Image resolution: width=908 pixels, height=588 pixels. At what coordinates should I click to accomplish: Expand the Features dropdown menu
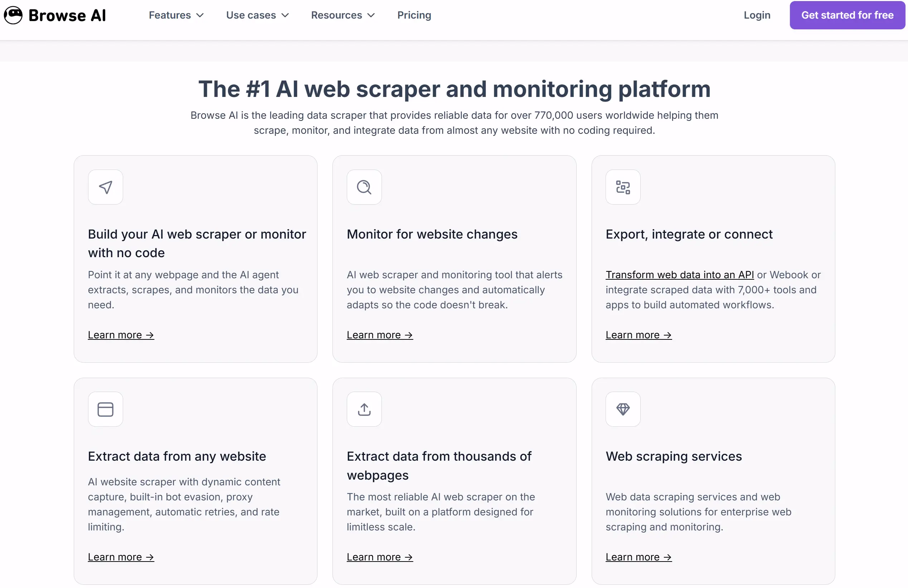pos(176,15)
